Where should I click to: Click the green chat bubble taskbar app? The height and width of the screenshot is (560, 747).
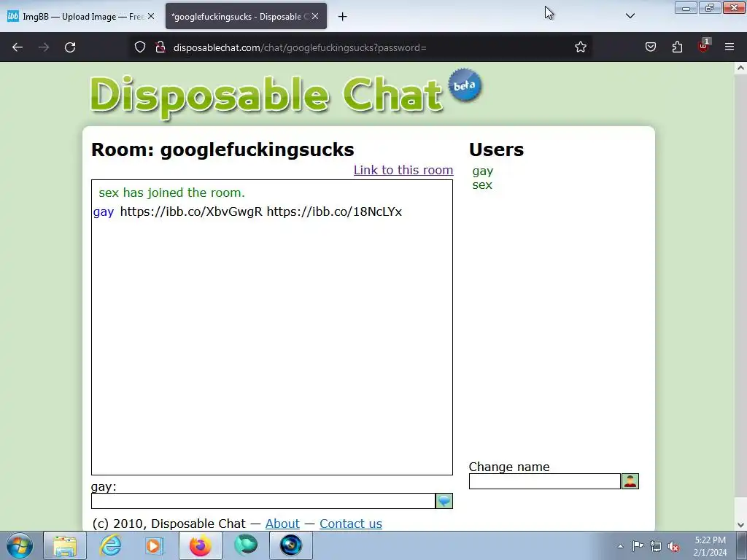[x=245, y=545]
